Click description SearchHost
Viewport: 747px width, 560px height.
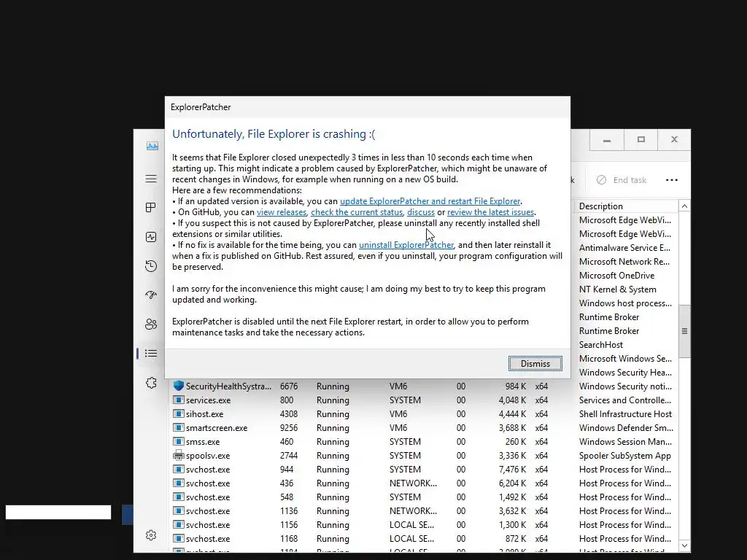pyautogui.click(x=601, y=345)
